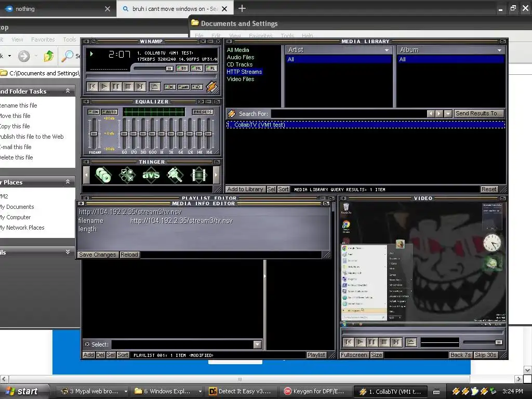This screenshot has height=399, width=532.
Task: Open Favorites menu in left Explorer window
Action: (x=43, y=39)
